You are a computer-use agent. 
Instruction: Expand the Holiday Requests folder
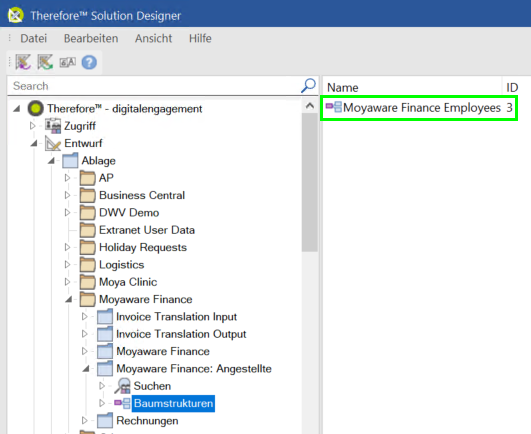click(67, 247)
